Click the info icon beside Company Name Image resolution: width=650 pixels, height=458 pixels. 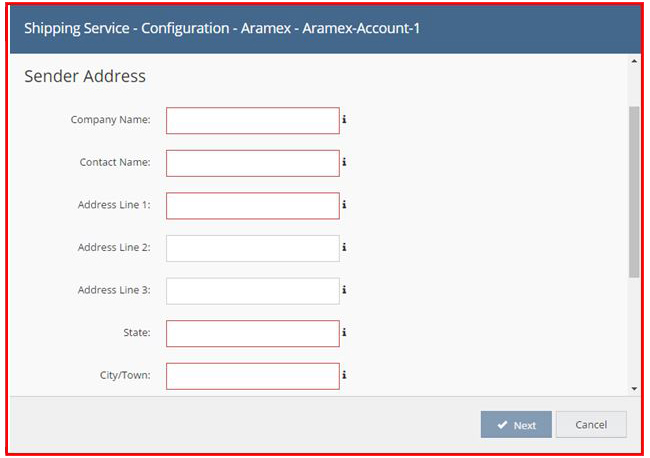pyautogui.click(x=344, y=119)
